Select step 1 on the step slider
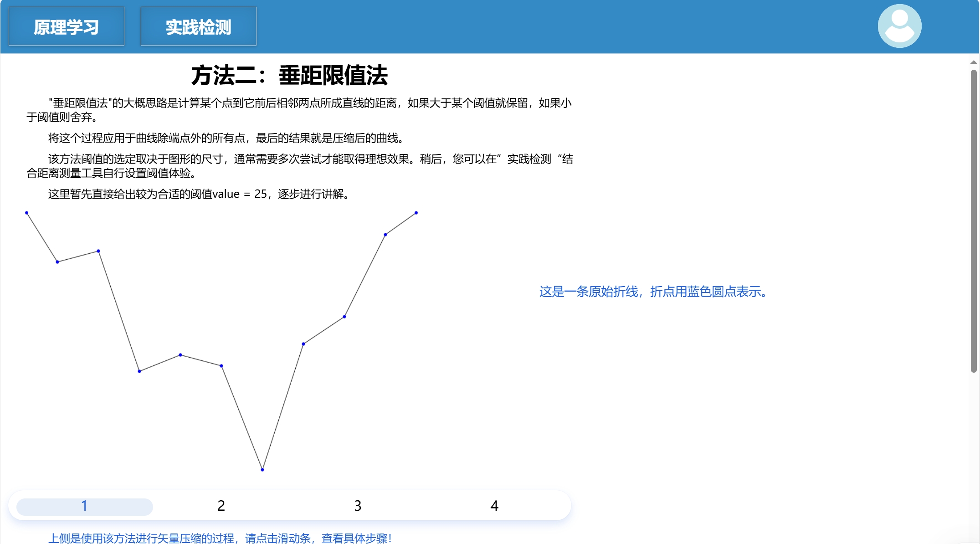Image resolution: width=980 pixels, height=544 pixels. (x=84, y=506)
